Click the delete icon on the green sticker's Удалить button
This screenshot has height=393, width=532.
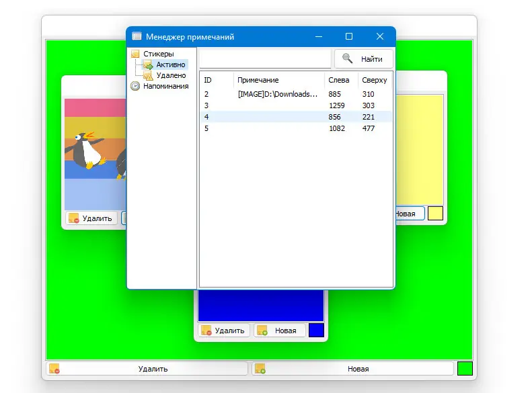tap(54, 369)
